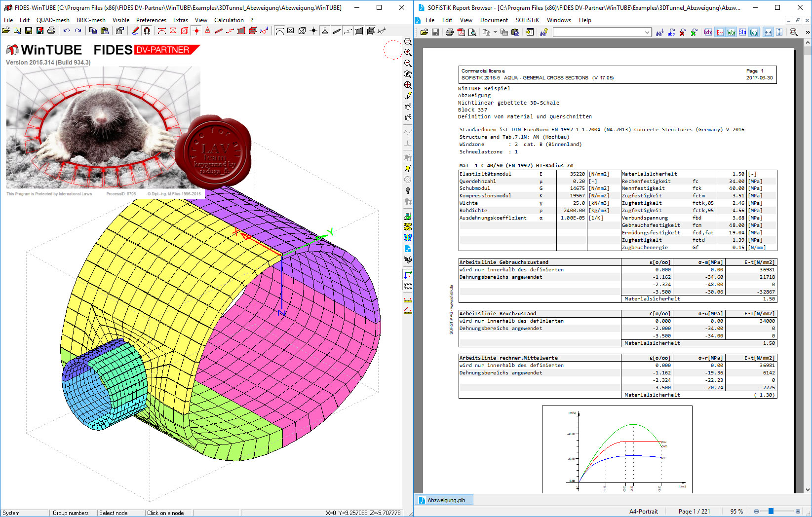Toggle War warnings filter button

731,32
